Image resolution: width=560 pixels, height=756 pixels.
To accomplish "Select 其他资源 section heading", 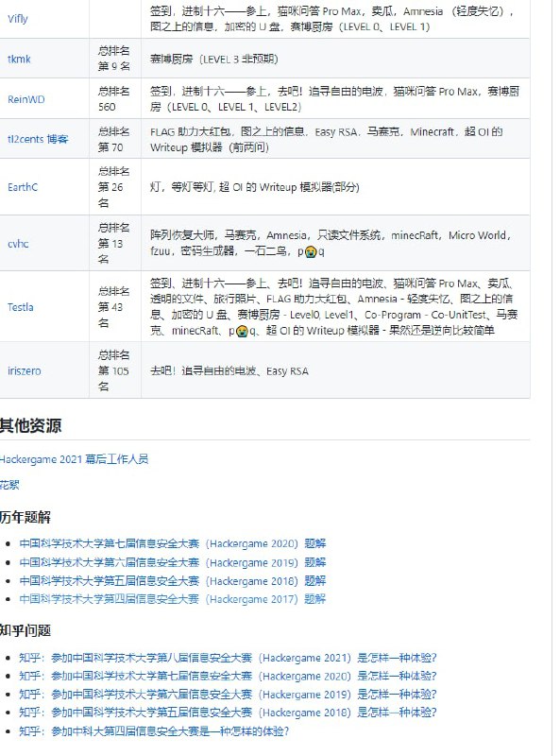I will point(30,425).
